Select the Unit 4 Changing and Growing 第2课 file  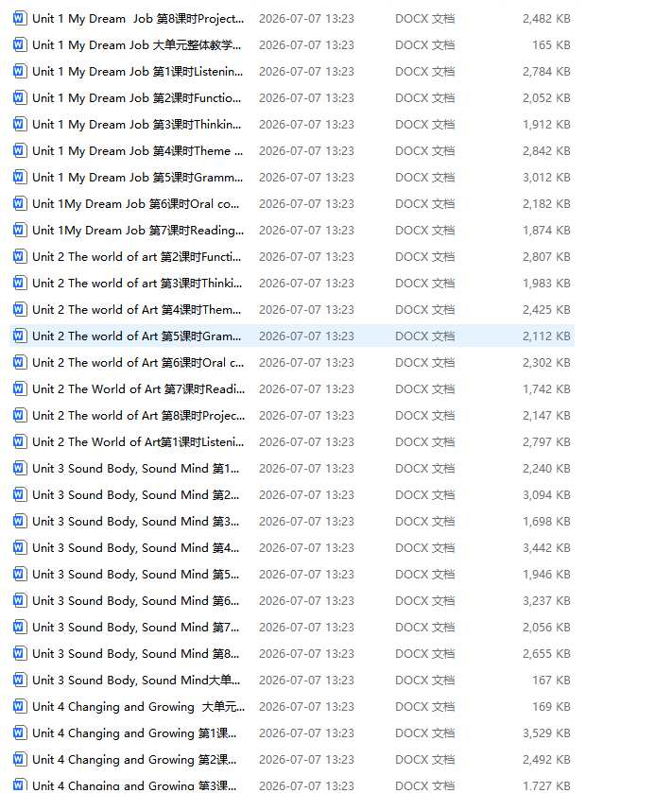click(292, 759)
